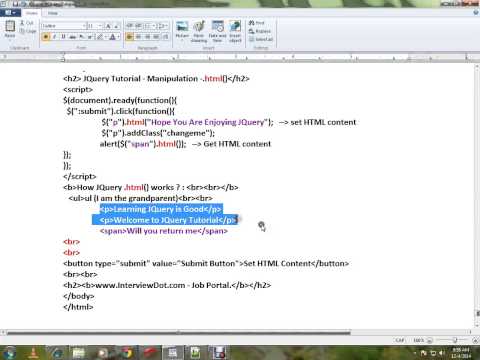The image size is (480, 360).
Task: Select Align text left
Action: (130, 37)
